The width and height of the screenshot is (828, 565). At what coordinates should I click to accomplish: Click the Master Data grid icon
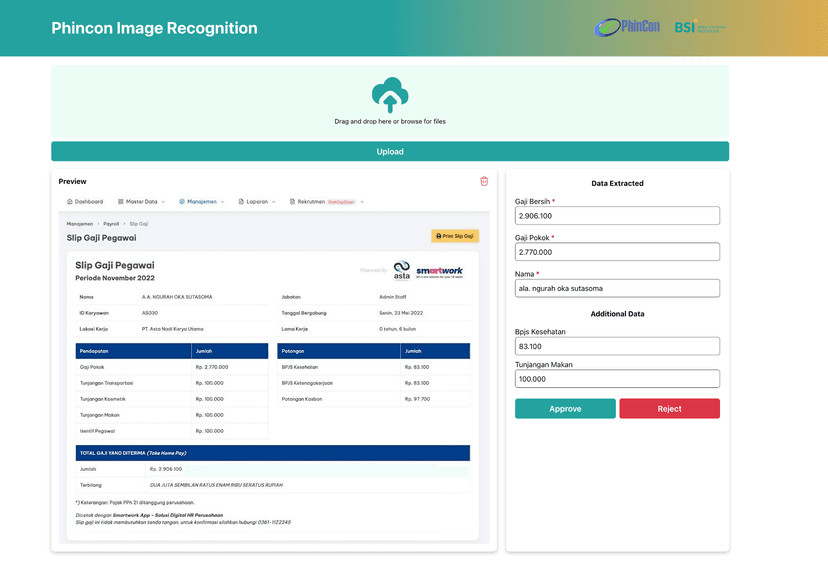(x=120, y=202)
